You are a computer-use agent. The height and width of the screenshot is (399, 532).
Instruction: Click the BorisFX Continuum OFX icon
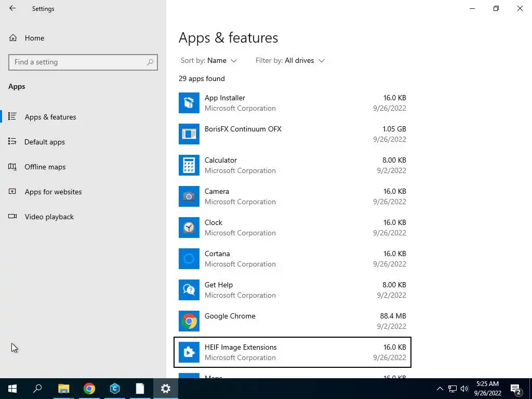[x=189, y=134]
